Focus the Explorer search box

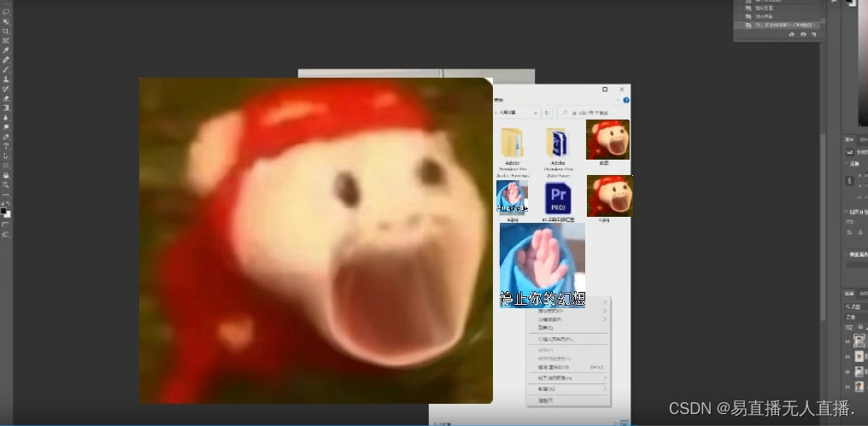592,113
